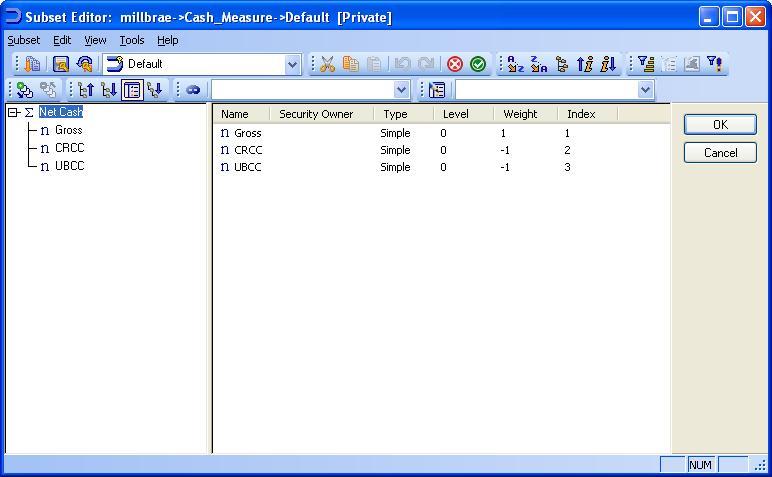772x477 pixels.
Task: Click the filter by level icon
Action: pos(646,64)
